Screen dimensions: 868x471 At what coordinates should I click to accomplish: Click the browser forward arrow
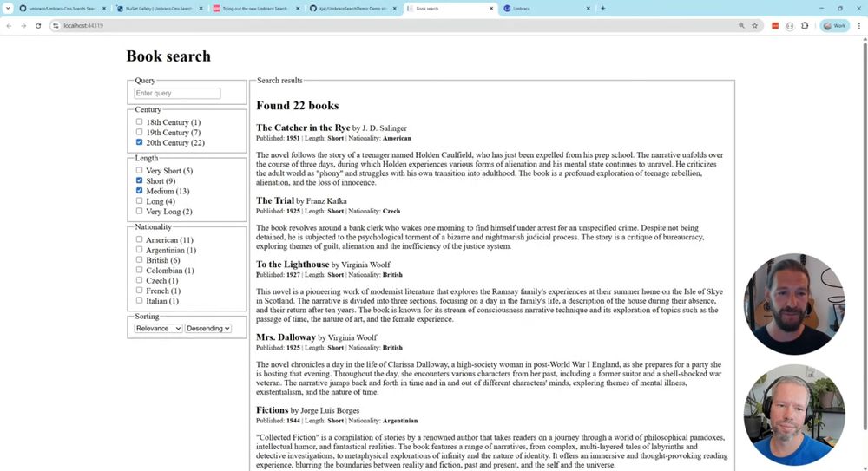23,25
